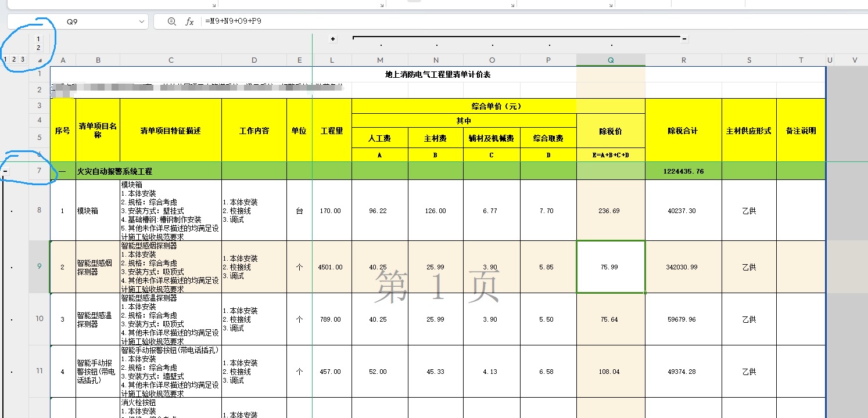Click the select-all corner triangle
The height and width of the screenshot is (418, 868).
(x=40, y=60)
